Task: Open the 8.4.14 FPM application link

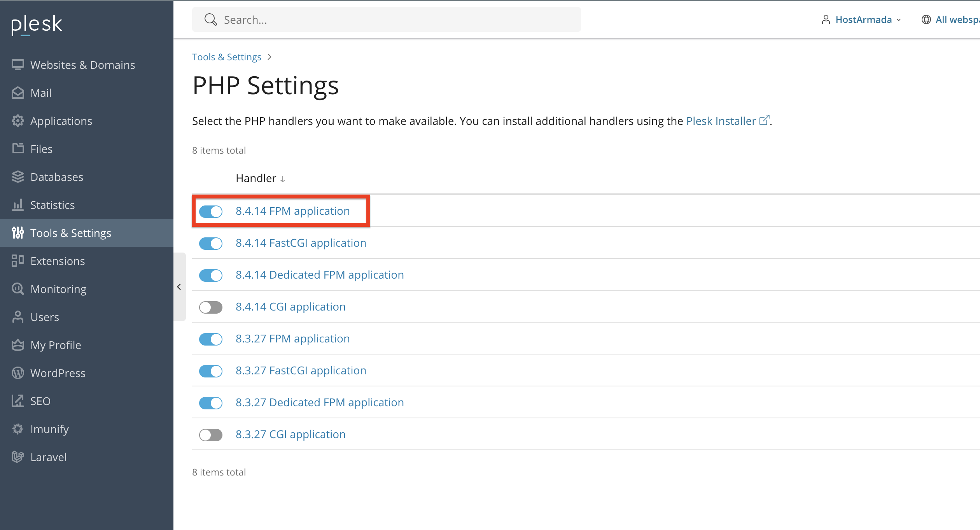Action: coord(292,211)
